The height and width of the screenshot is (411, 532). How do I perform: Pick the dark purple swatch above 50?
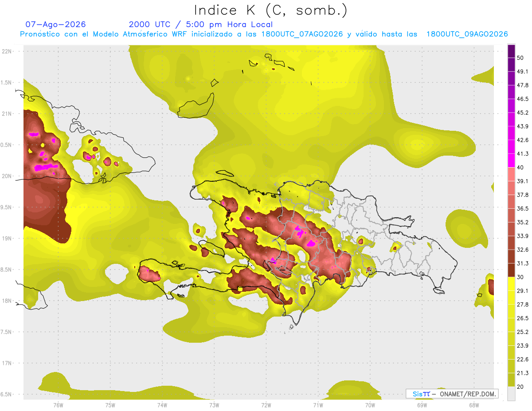point(511,51)
